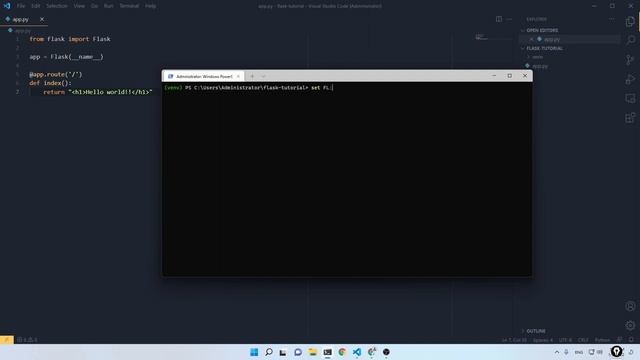Open Run and Debug view
Viewport: 640px width, 360px height.
[x=630, y=79]
